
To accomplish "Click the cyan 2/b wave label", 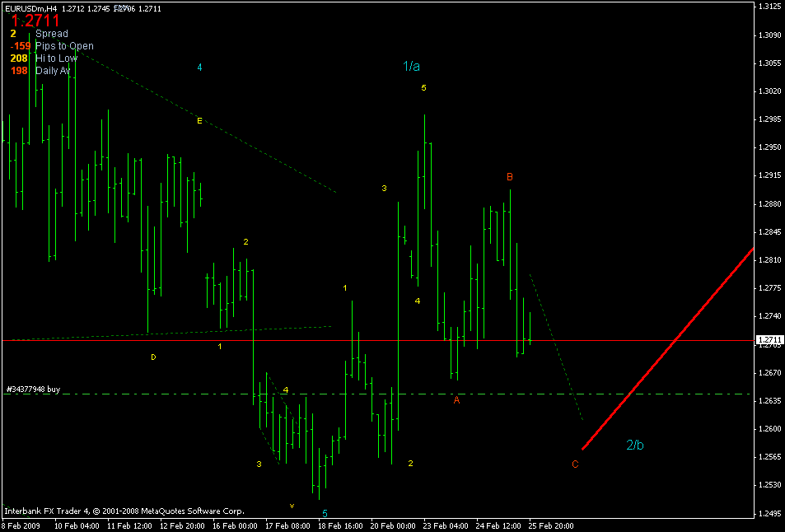I will tap(635, 443).
